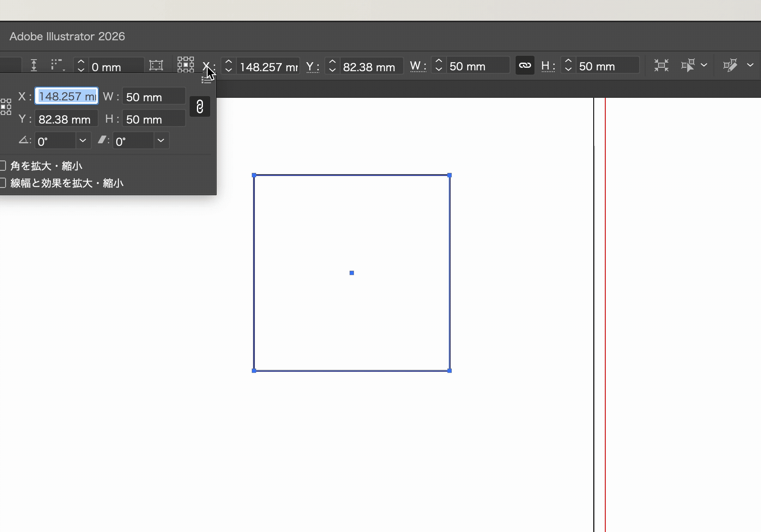The height and width of the screenshot is (532, 761).
Task: Click the bottom-right anchor of the square
Action: pyautogui.click(x=450, y=371)
